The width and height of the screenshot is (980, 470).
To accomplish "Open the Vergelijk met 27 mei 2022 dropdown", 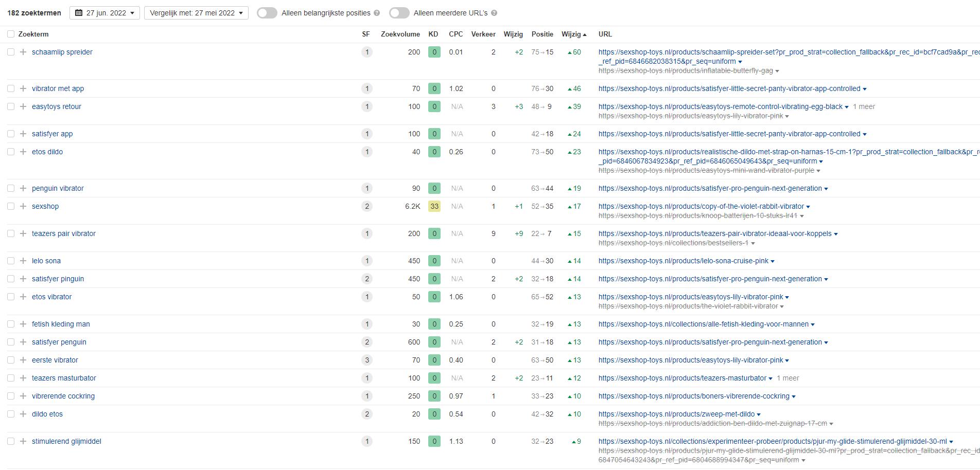I will click(196, 13).
